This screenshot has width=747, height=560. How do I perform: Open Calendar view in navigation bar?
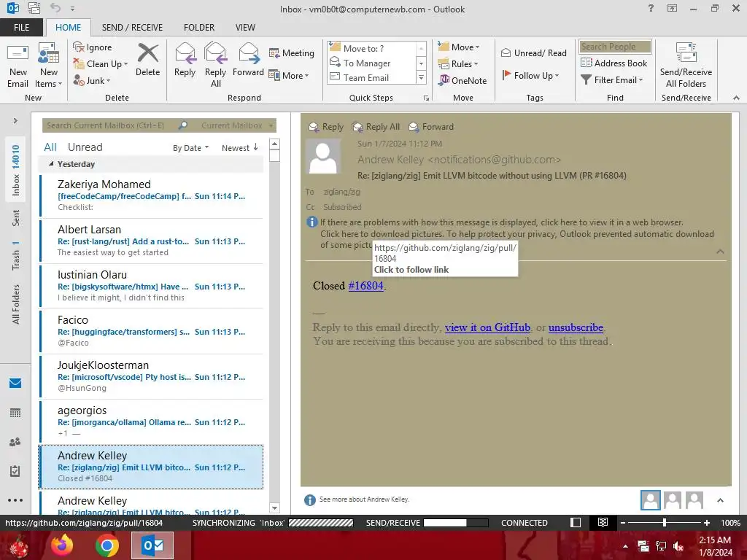15,413
